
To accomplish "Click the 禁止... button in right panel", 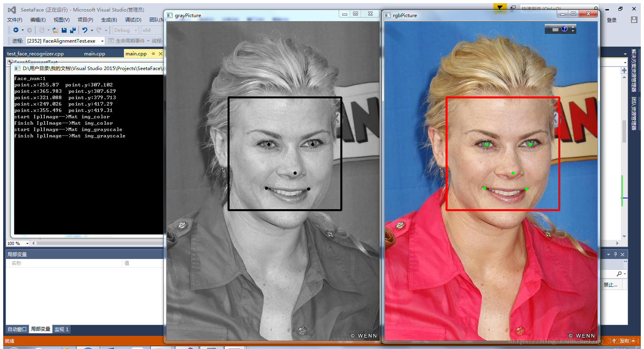I will 610,284.
